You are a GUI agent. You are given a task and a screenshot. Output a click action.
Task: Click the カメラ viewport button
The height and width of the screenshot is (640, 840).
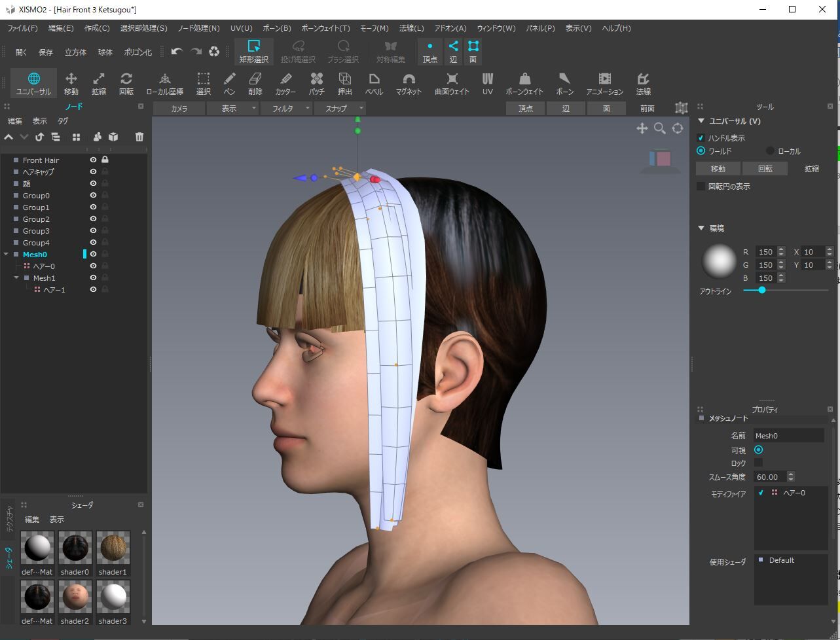(179, 109)
